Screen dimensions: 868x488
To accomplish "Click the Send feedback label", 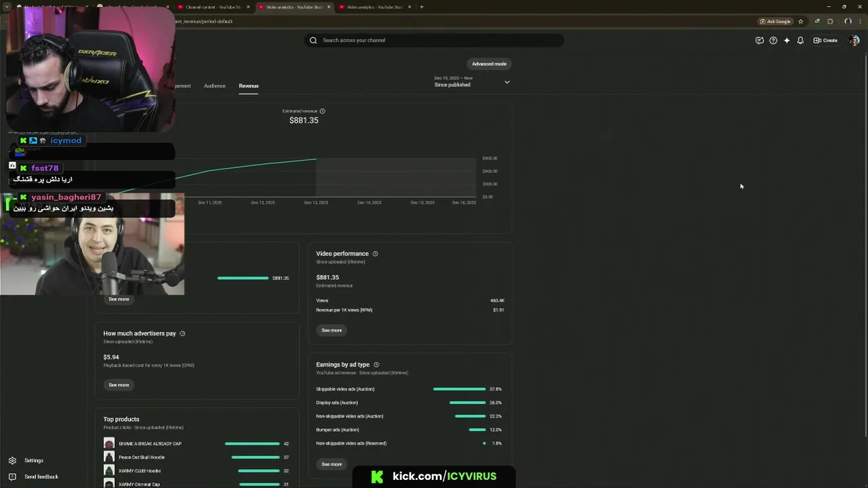I will [x=41, y=476].
